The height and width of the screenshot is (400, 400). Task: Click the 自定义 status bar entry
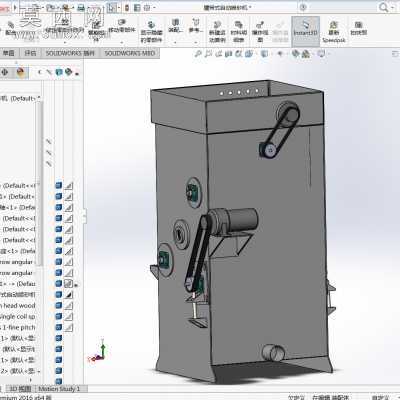pos(380,397)
